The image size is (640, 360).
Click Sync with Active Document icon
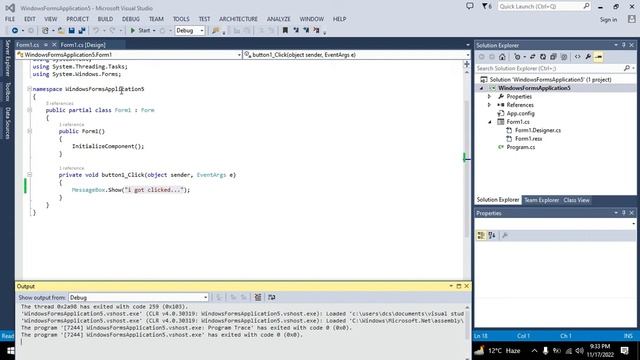pyautogui.click(x=533, y=57)
